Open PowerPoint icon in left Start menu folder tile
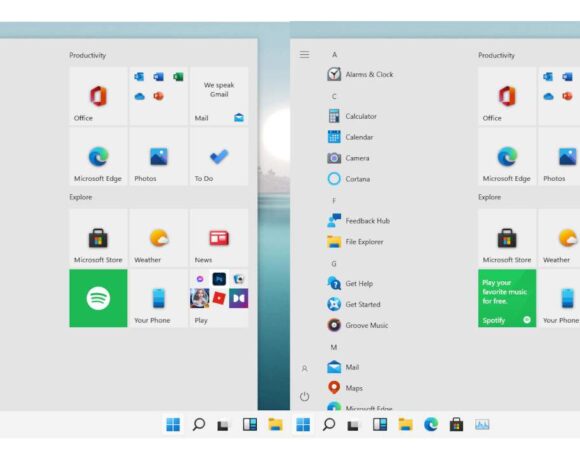This screenshot has height=460, width=580. (158, 96)
